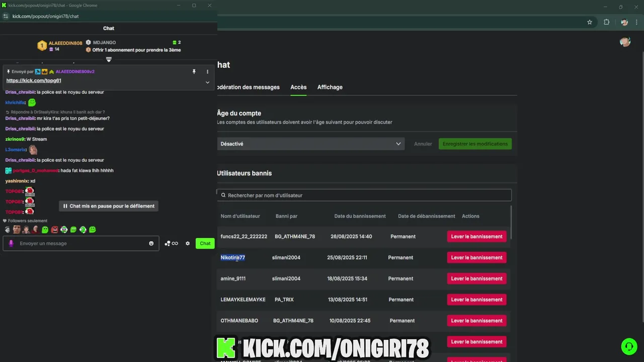This screenshot has height=362, width=644.
Task: Click Enregistrer les modifications button
Action: coord(475,144)
